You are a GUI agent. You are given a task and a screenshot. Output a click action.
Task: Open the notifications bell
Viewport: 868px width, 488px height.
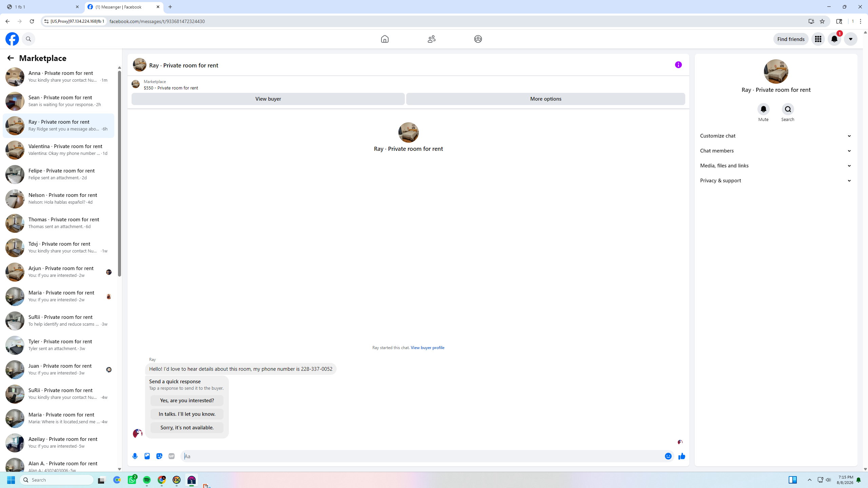834,39
